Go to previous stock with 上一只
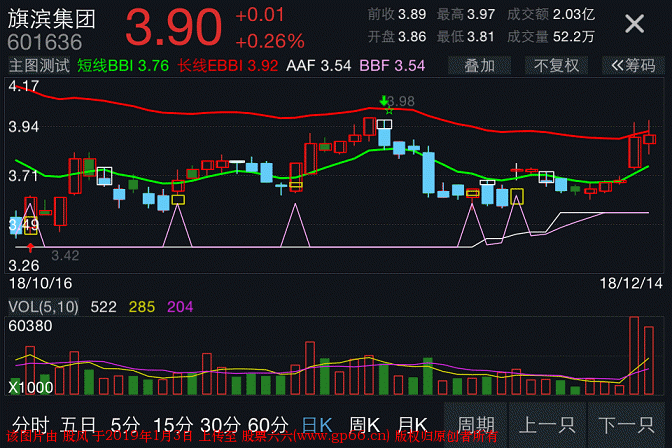The height and width of the screenshot is (448, 672). [547, 424]
